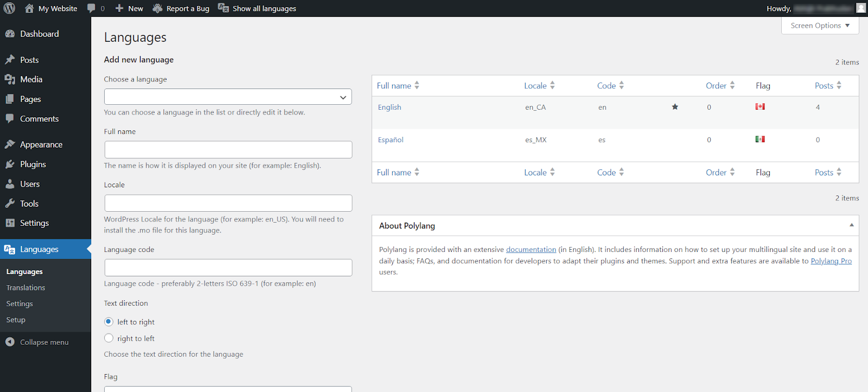Click the Posts pushpin icon
Viewport: 868px width, 392px height.
[10, 60]
